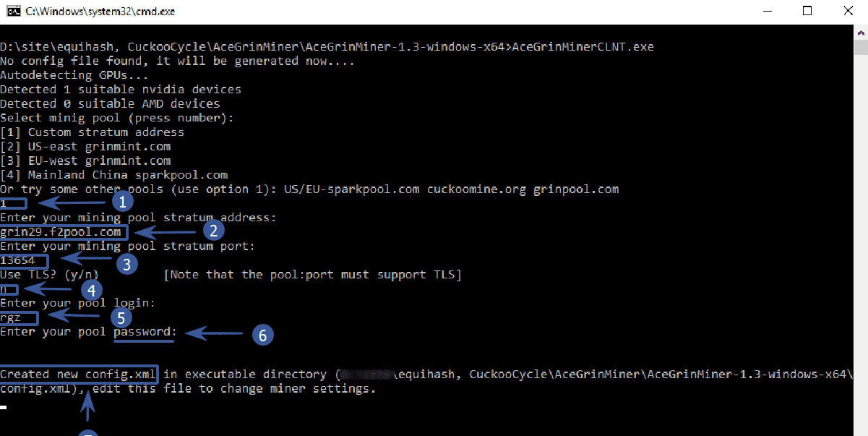The height and width of the screenshot is (436, 868).
Task: Click the numbered circle 3 annotation
Action: (x=126, y=264)
